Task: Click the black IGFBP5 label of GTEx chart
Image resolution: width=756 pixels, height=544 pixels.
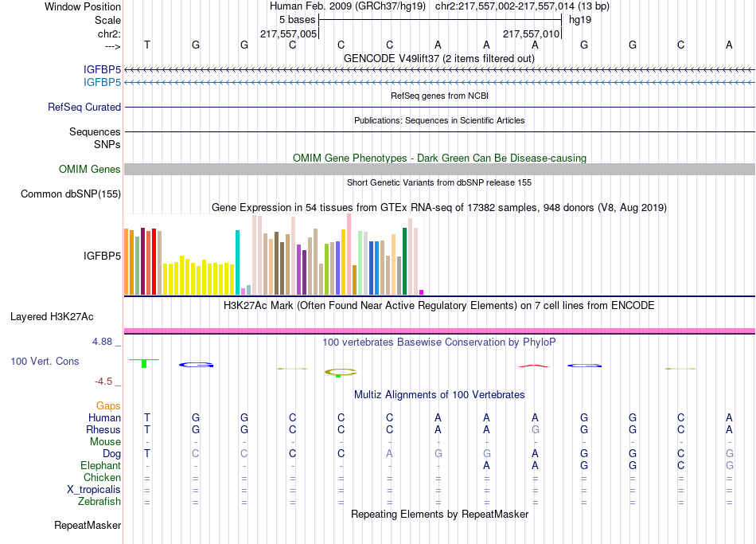Action: point(102,256)
